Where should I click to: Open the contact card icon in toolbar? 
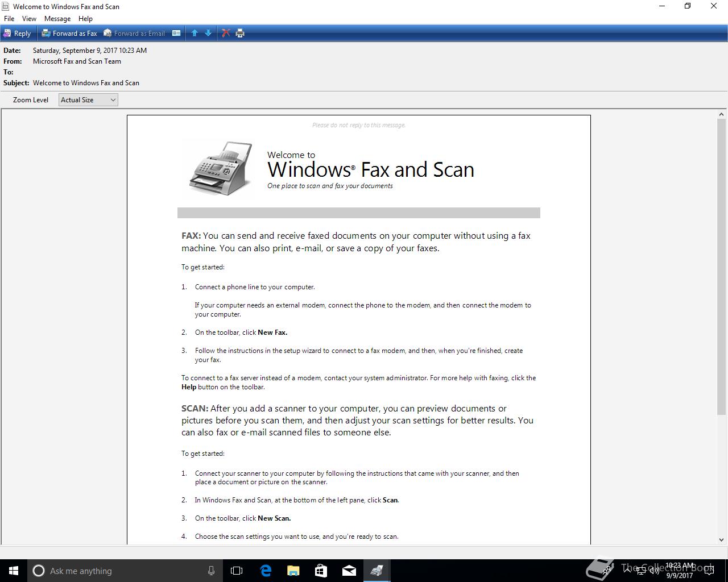click(x=176, y=34)
